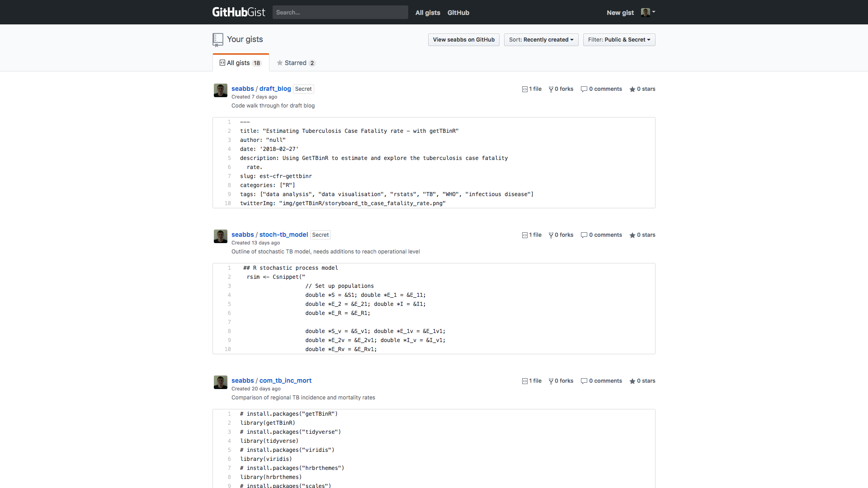Click the comment icon for com_tb_inc_mort

tap(584, 381)
